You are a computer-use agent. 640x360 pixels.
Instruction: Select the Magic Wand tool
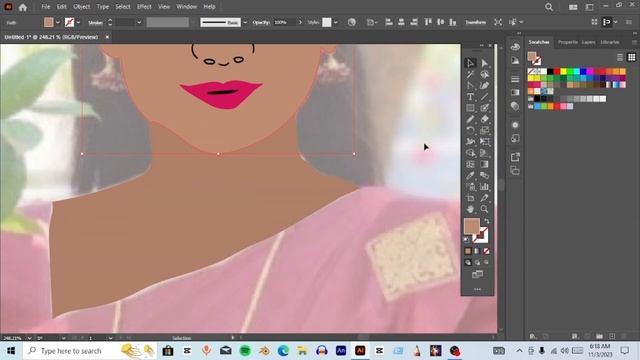[470, 74]
